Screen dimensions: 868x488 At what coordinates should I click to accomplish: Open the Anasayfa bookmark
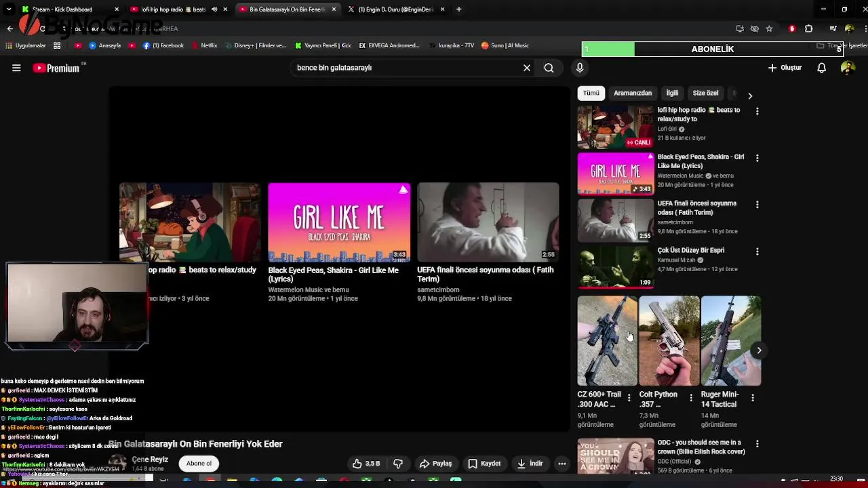tap(105, 45)
